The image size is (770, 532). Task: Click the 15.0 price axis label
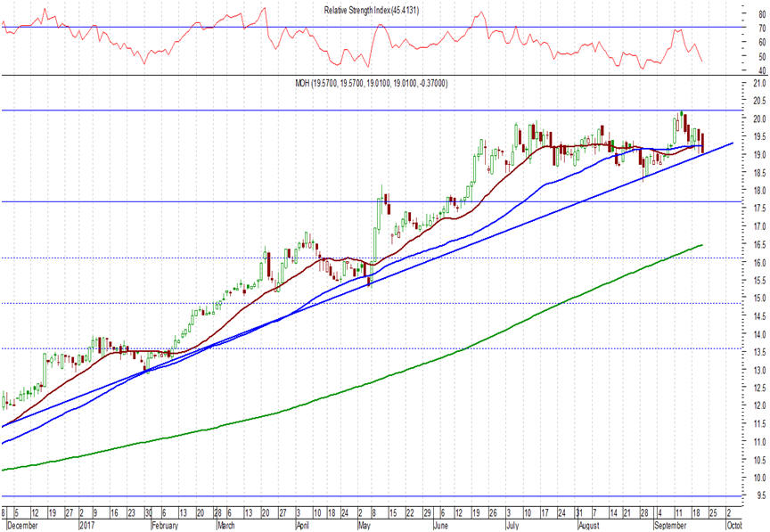(x=760, y=299)
